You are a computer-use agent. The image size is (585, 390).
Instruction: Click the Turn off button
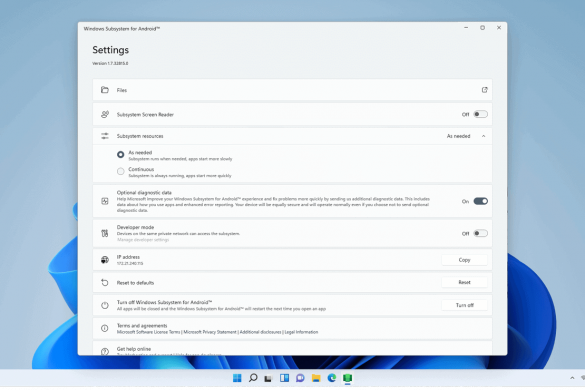464,305
